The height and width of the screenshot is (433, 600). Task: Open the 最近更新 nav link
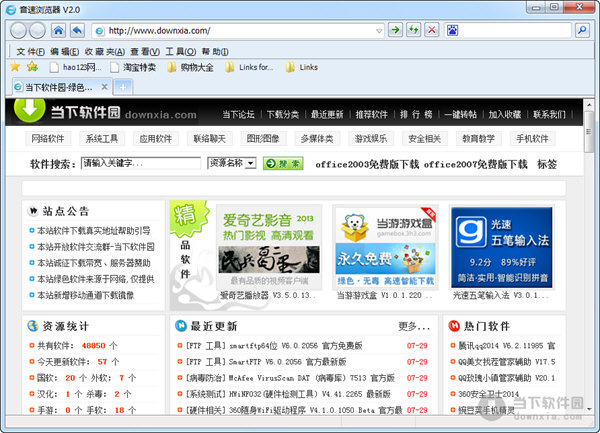pyautogui.click(x=327, y=114)
